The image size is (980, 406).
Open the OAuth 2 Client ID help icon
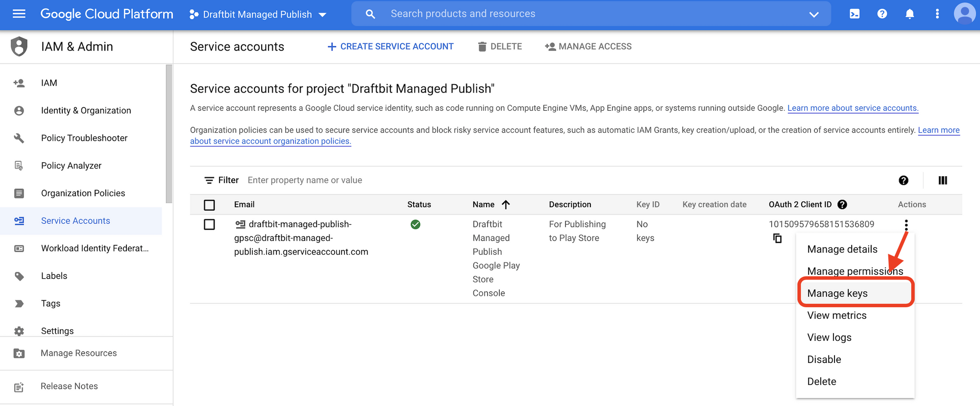coord(842,205)
